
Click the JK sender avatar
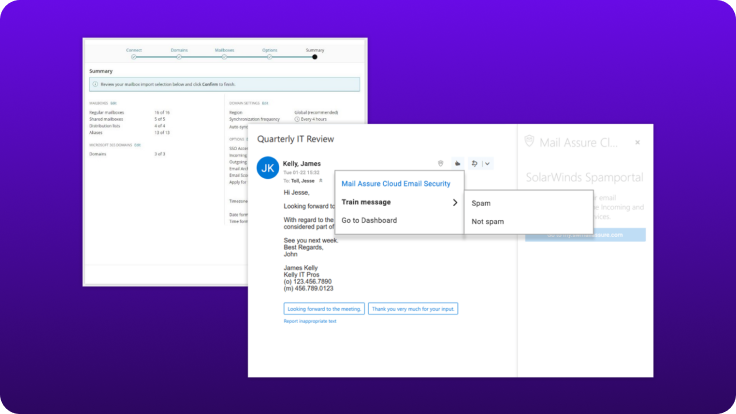(x=268, y=168)
